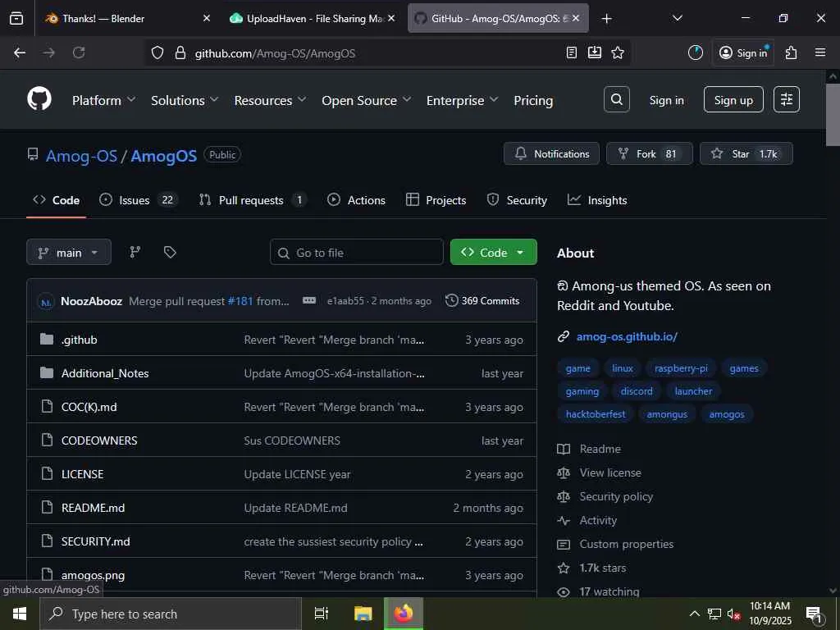Open the list all tabs chevron
The image size is (840, 630).
coord(677,18)
